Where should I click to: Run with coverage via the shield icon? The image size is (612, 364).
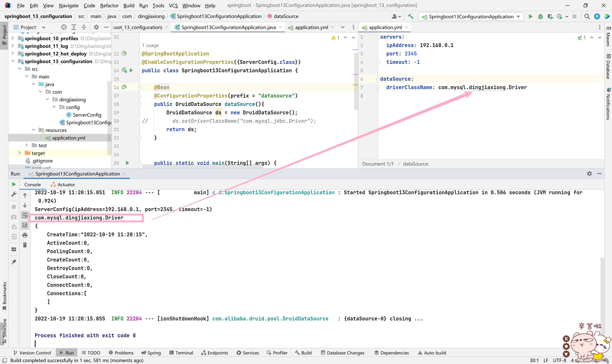pyautogui.click(x=550, y=16)
